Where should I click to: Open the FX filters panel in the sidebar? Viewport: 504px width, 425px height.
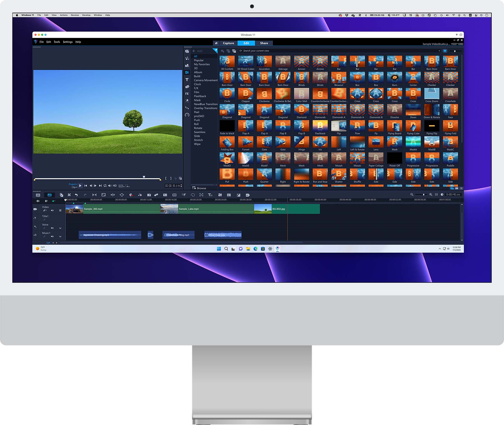186,94
